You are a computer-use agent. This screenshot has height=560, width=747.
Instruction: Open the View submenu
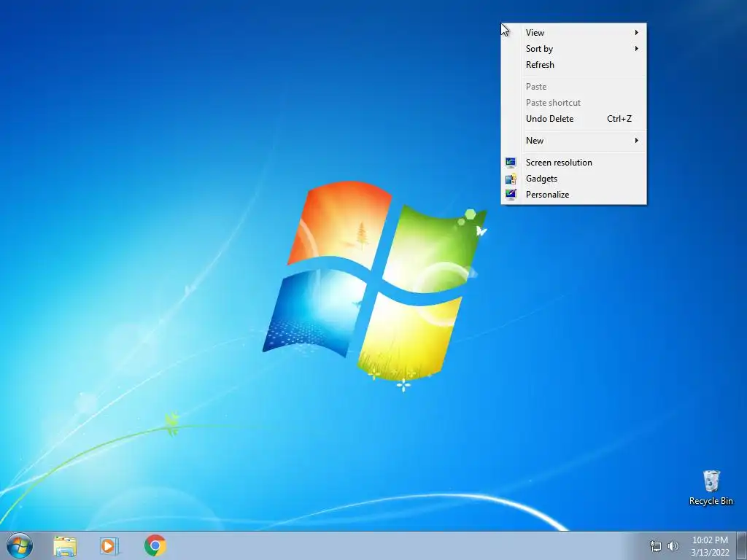(x=573, y=32)
